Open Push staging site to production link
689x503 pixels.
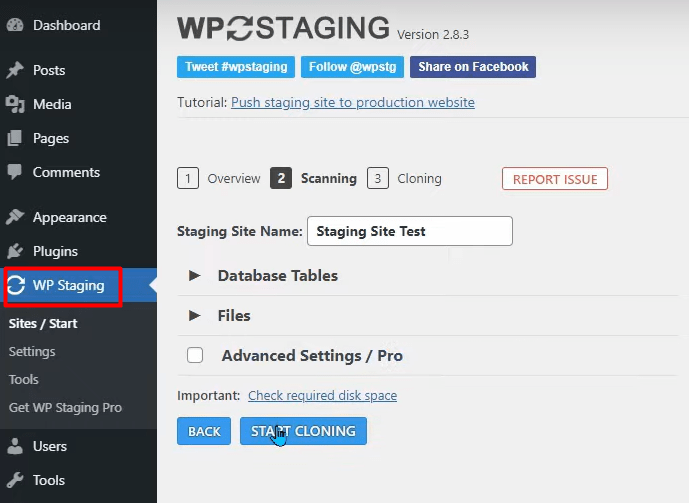353,102
